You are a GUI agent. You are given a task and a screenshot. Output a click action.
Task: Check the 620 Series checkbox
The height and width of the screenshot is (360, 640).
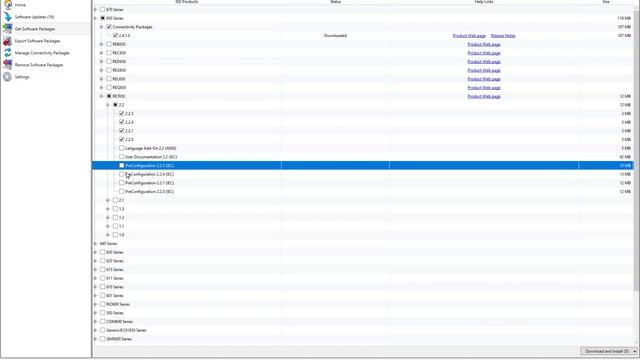pyautogui.click(x=102, y=261)
